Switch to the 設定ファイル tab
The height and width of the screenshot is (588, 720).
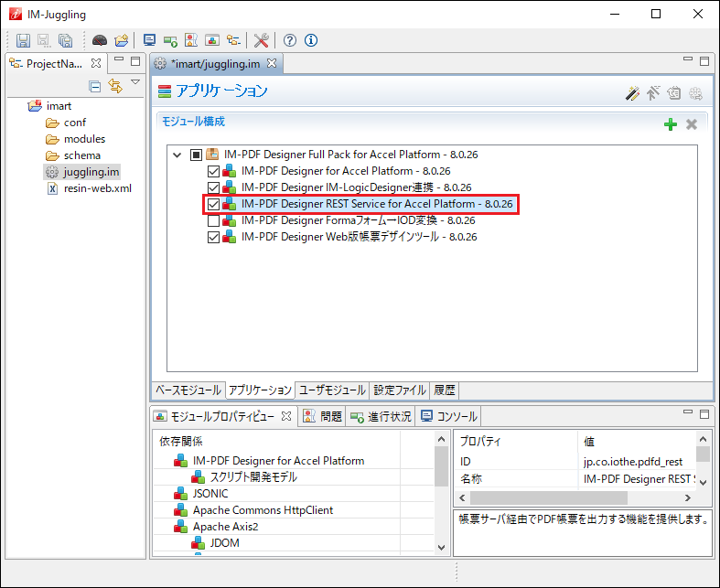coord(400,390)
